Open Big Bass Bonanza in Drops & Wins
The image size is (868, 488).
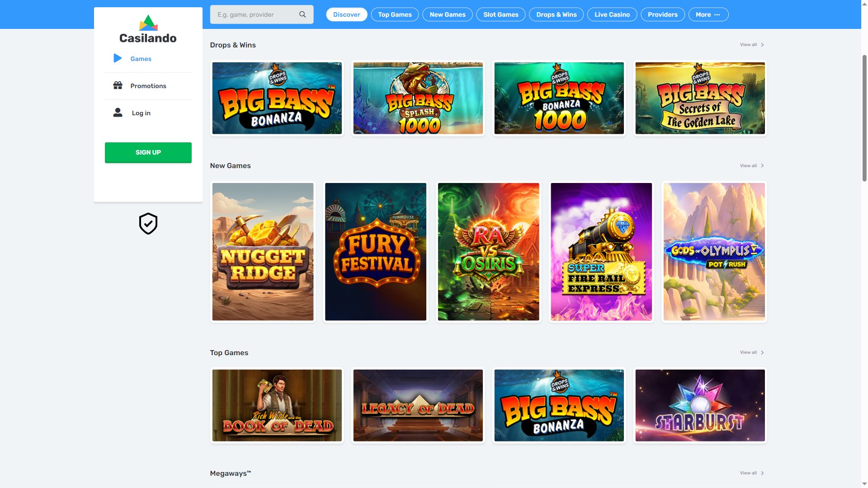(x=277, y=98)
